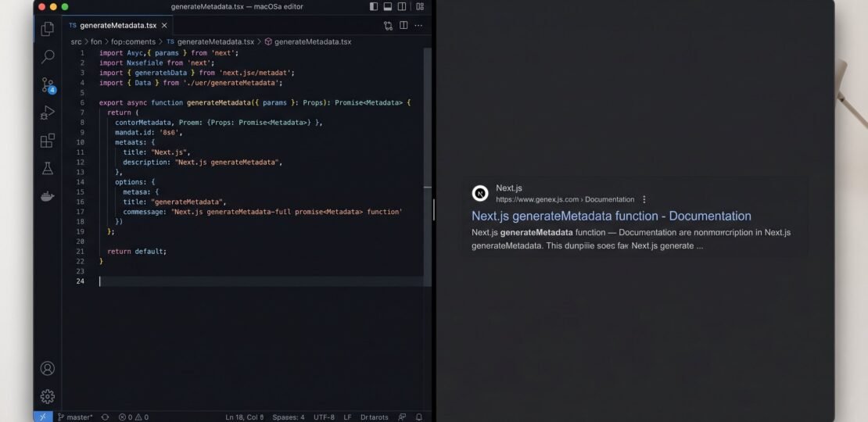Change end of line sequence LF
The width and height of the screenshot is (868, 422).
pos(347,417)
